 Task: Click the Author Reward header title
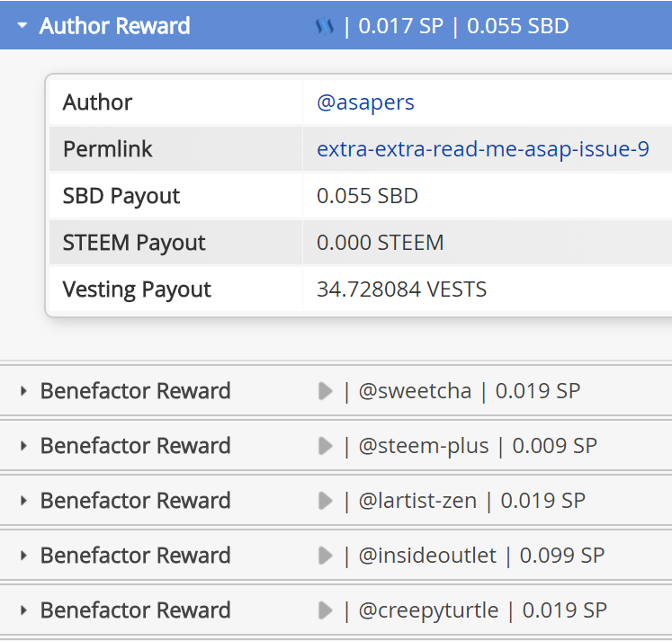tap(115, 26)
